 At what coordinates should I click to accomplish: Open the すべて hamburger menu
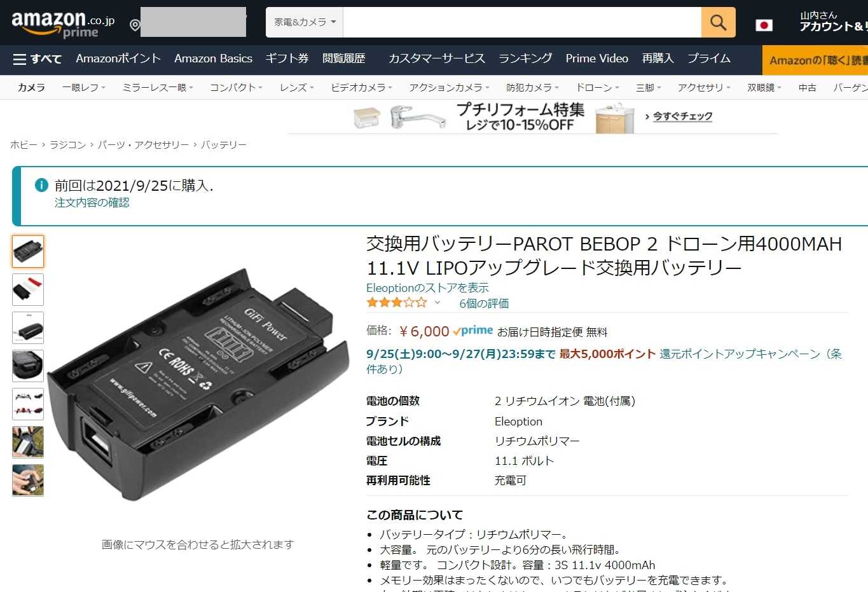pyautogui.click(x=38, y=59)
